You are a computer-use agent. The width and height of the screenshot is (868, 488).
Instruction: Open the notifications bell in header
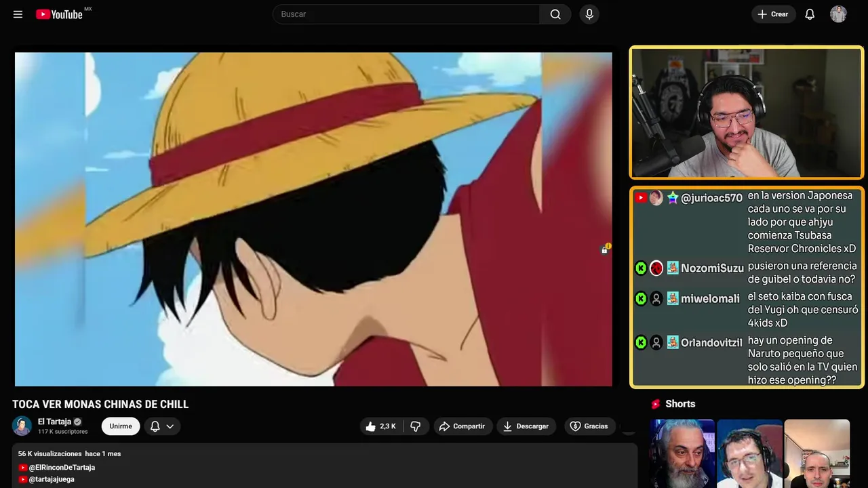810,14
